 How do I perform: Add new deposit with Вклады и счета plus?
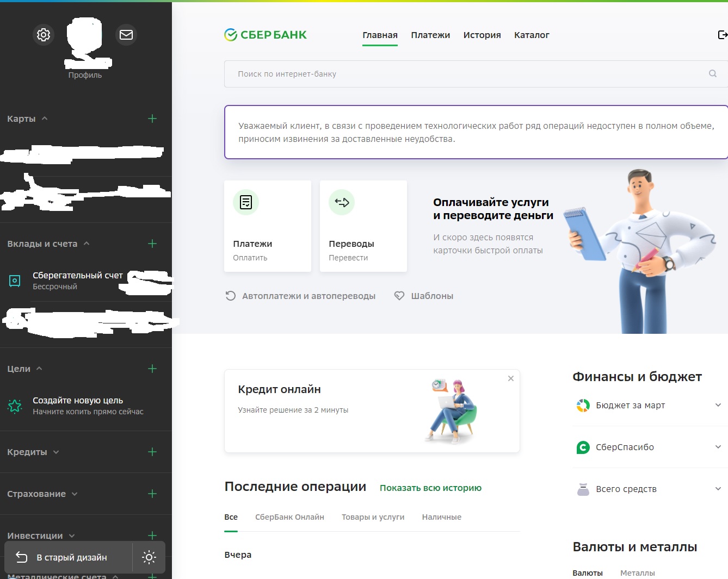pos(152,244)
